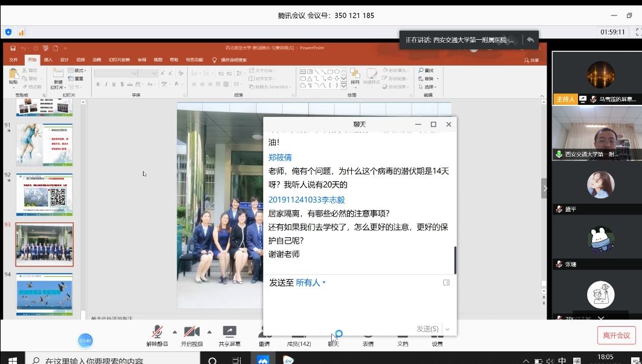642x364 pixels.
Task: Expand video options arrow beside 开启视频
Action: pos(209,332)
